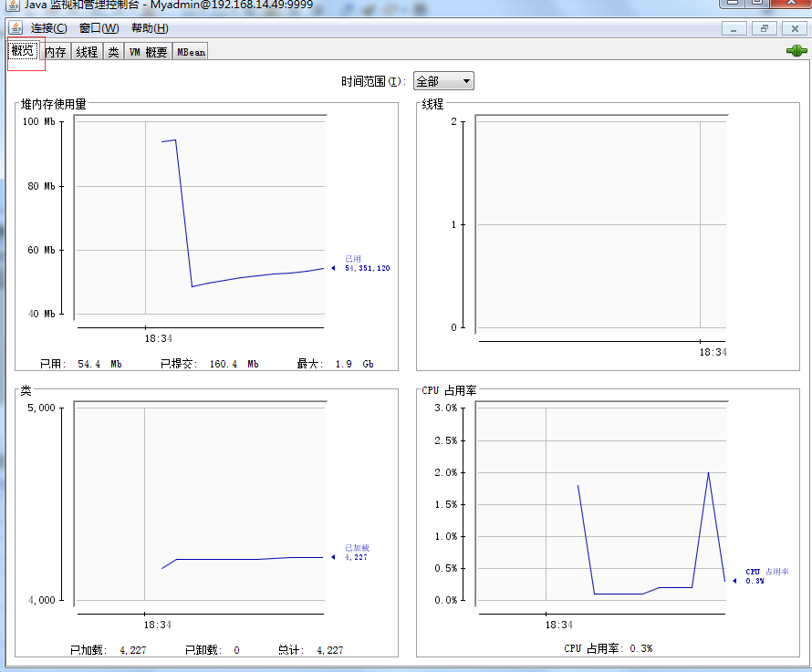Expand the 时间范围 dropdown

coord(443,81)
